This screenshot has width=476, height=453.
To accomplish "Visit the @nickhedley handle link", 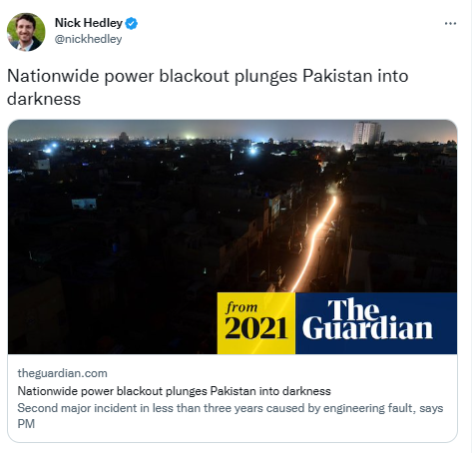I will 88,39.
